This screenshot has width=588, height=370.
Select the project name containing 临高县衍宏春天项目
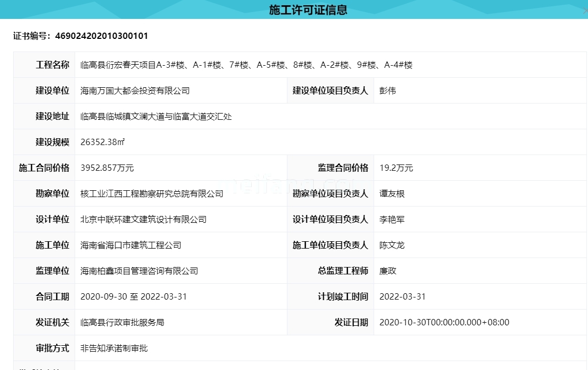point(246,65)
